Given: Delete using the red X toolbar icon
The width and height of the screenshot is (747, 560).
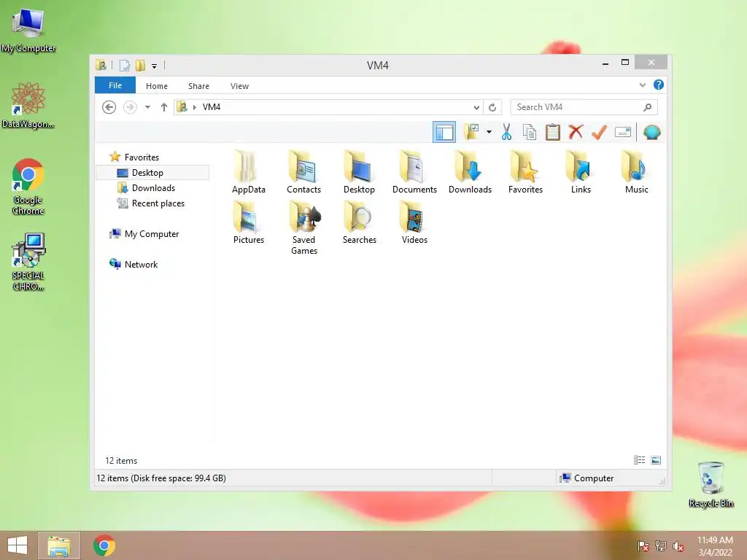Looking at the screenshot, I should (x=576, y=132).
